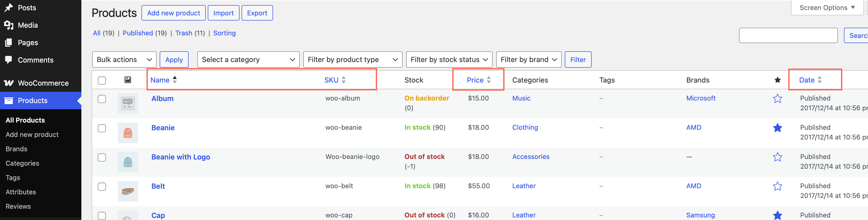
Task: Toggle featured star for Belt
Action: (777, 186)
